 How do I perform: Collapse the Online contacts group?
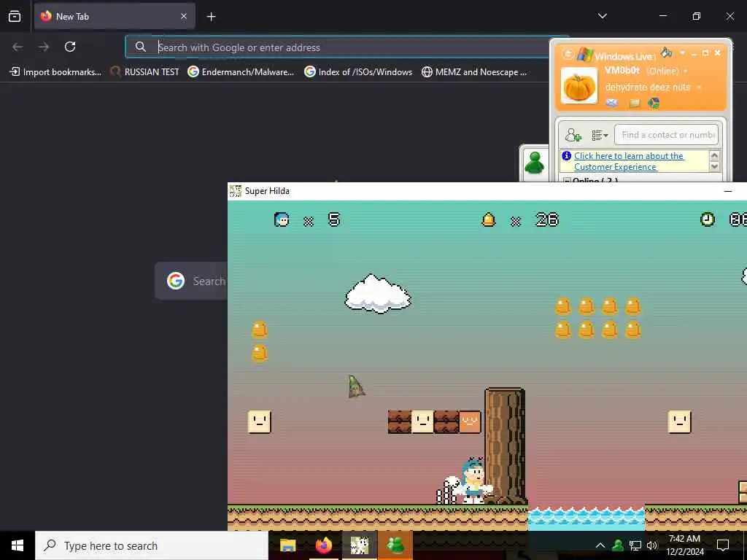coord(566,181)
